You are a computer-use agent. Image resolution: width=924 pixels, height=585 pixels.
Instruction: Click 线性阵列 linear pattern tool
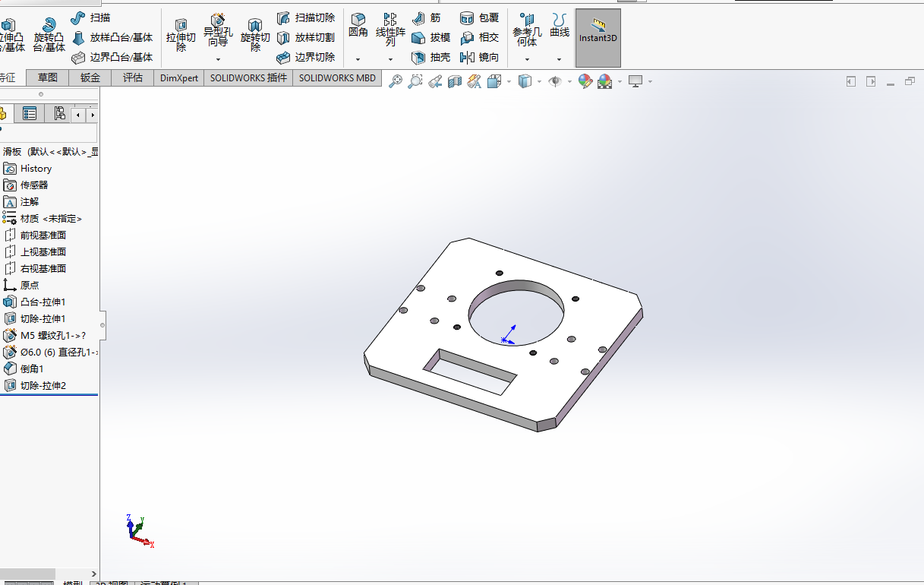[390, 29]
